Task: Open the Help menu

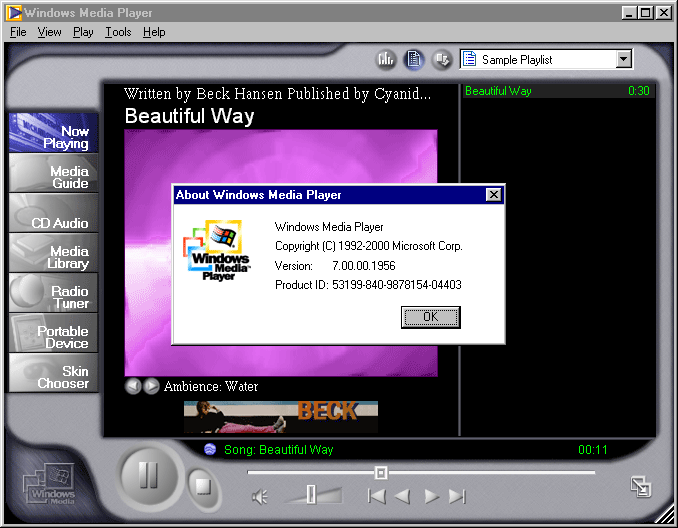Action: click(x=154, y=32)
